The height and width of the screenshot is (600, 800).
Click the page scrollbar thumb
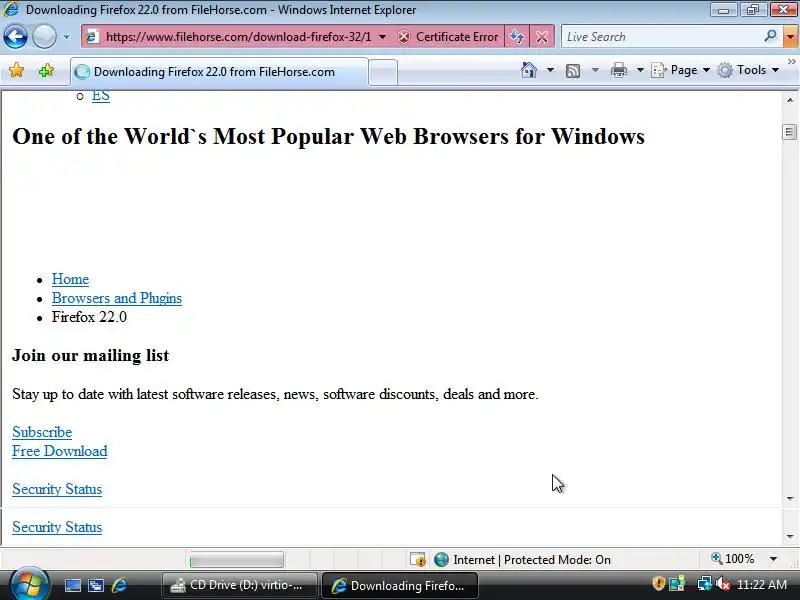tap(790, 132)
